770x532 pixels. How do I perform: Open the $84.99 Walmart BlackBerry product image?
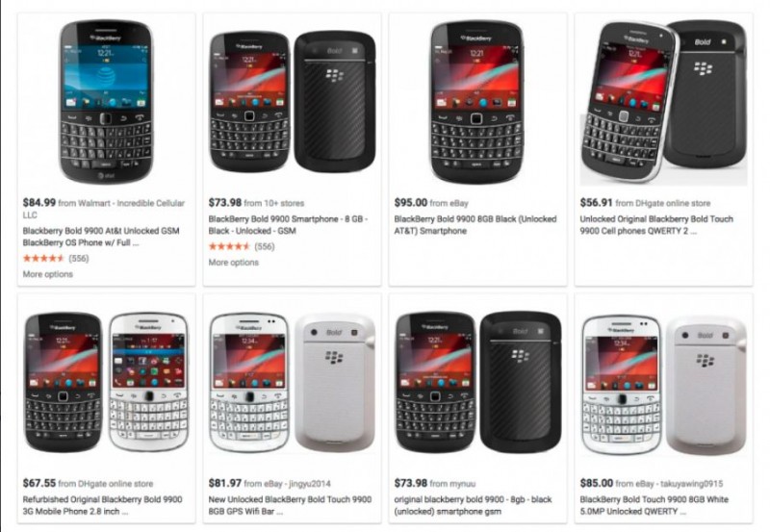pyautogui.click(x=106, y=102)
